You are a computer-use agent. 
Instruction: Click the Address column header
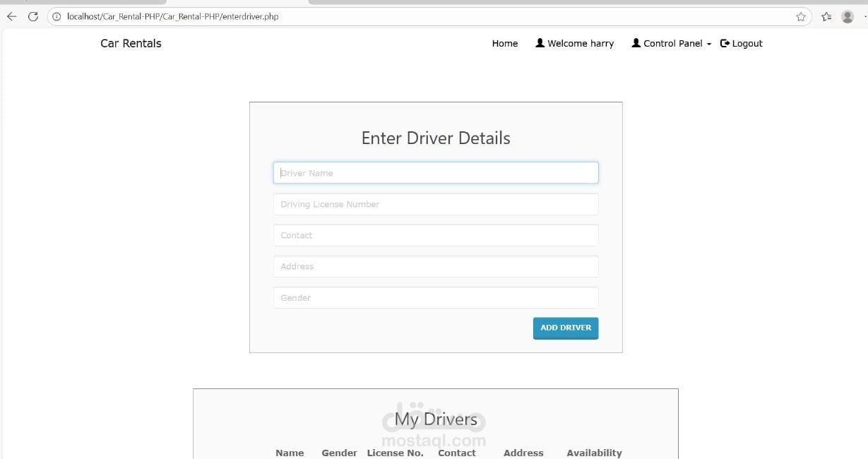point(523,453)
